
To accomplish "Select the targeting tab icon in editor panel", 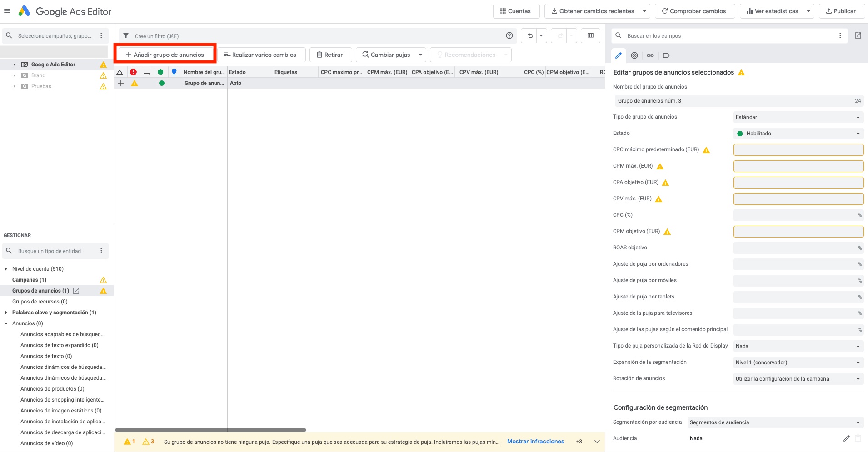I will coord(634,55).
